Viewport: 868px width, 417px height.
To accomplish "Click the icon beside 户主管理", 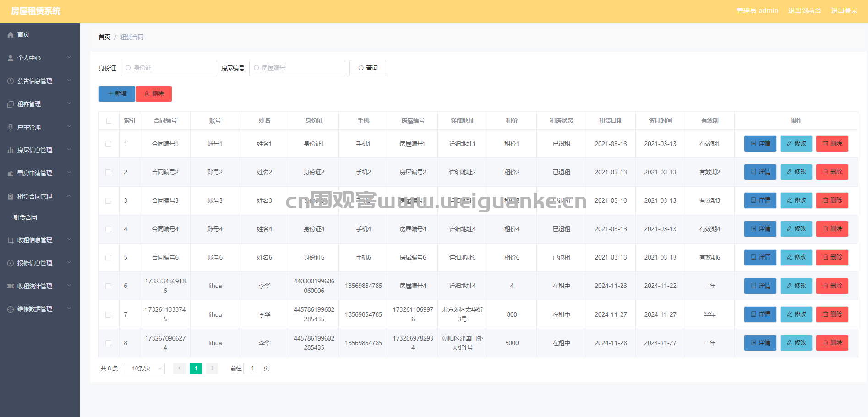I will click(11, 127).
